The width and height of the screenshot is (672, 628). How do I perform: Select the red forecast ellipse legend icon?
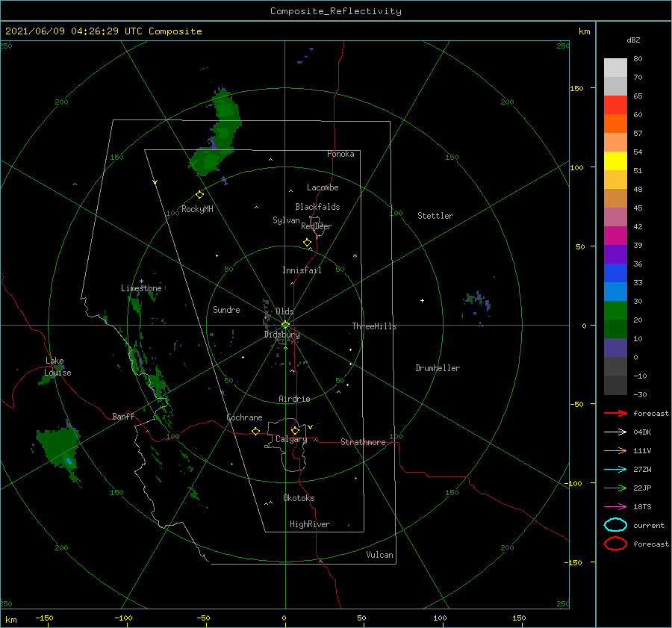[x=615, y=544]
